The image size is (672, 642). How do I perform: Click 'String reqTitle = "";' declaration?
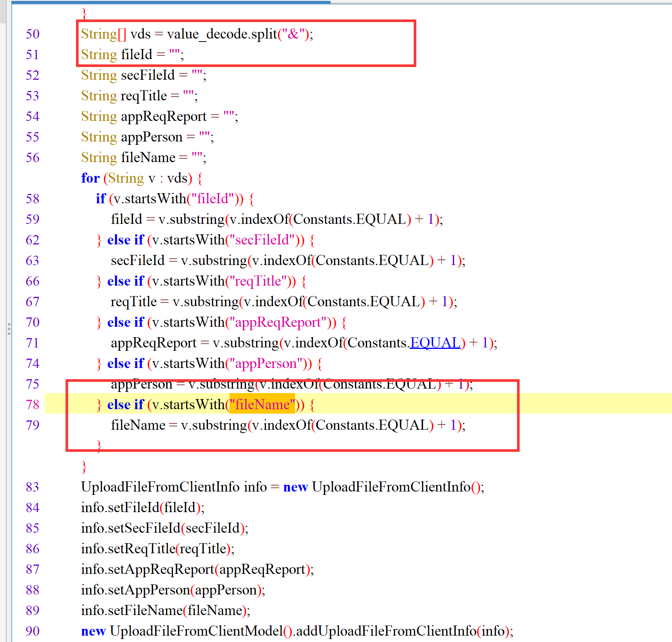tap(139, 96)
